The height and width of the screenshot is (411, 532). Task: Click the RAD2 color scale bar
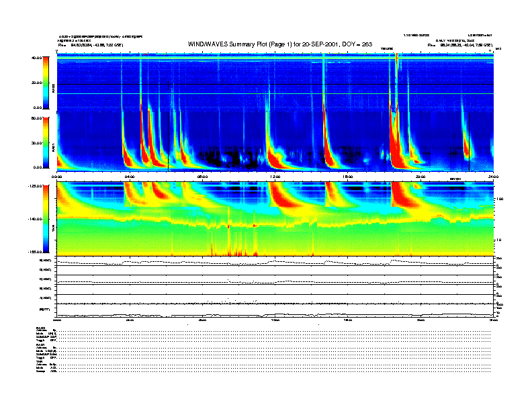(x=45, y=82)
